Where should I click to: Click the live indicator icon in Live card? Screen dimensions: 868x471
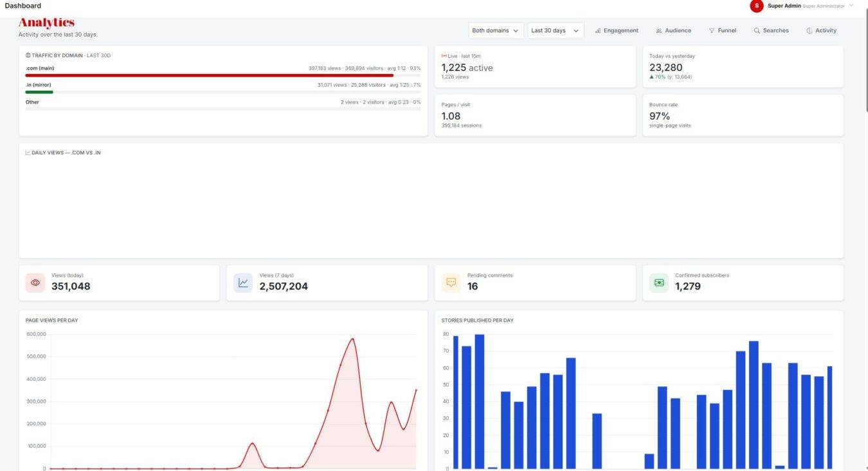click(444, 56)
